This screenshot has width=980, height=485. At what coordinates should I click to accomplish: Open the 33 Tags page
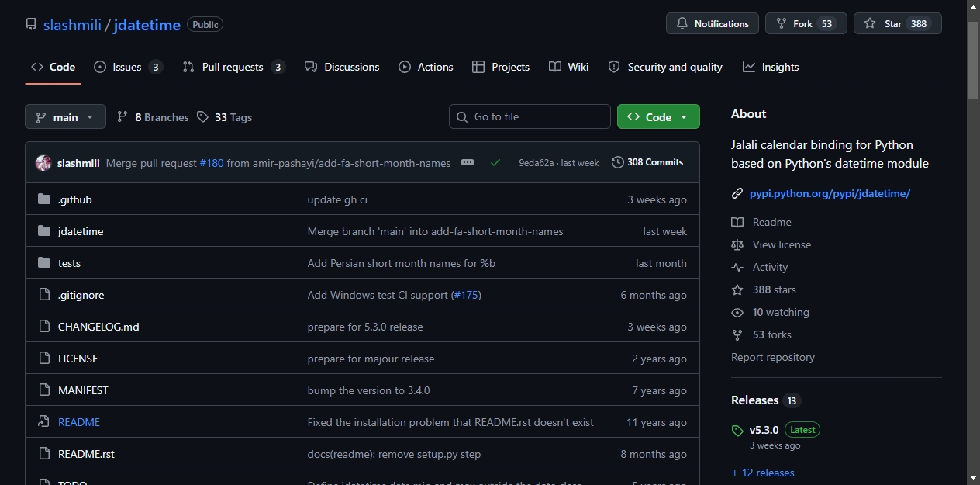(x=225, y=117)
